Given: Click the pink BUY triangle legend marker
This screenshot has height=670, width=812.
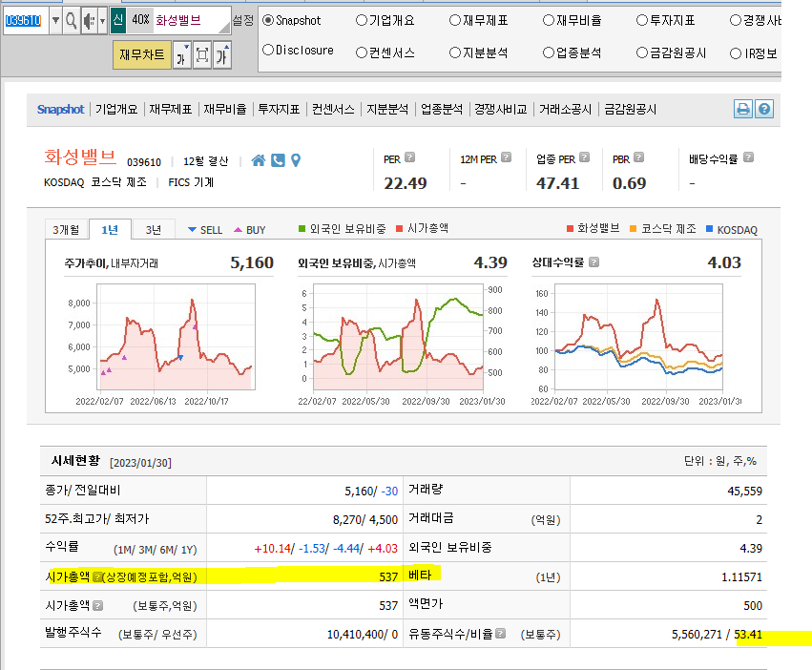Looking at the screenshot, I should coord(238,230).
